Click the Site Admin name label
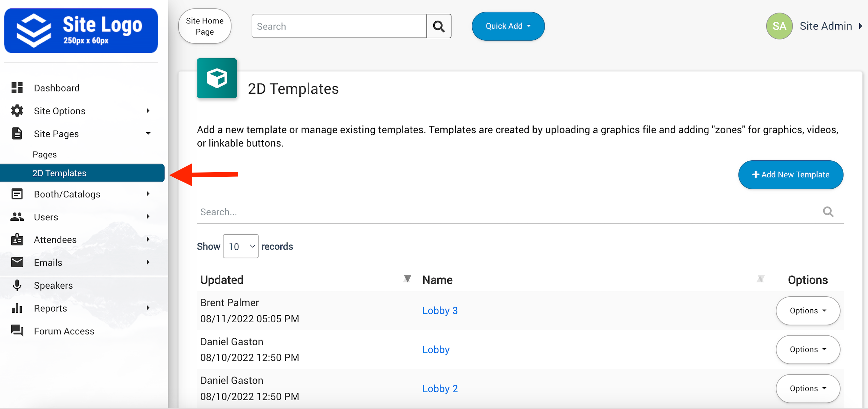Screen dimensions: 868x409 (x=826, y=26)
